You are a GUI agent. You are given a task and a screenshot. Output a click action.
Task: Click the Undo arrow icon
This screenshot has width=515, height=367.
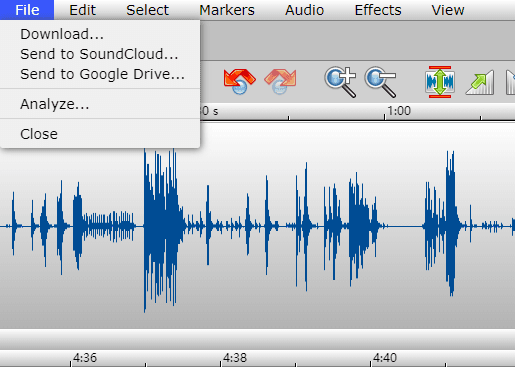(240, 82)
